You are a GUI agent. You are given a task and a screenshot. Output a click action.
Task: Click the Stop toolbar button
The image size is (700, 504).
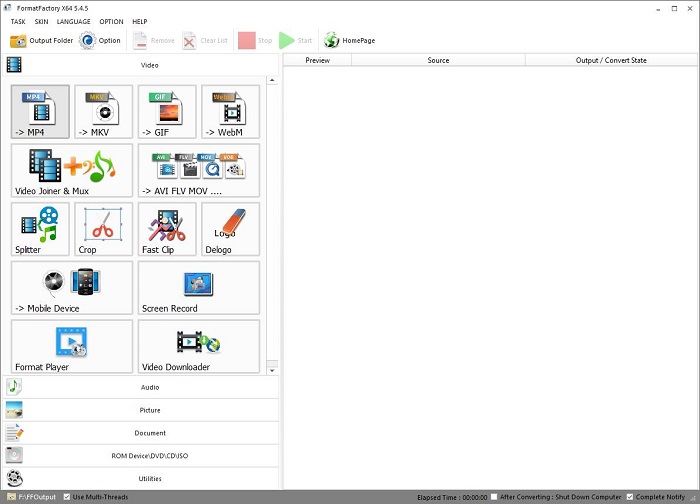[255, 41]
